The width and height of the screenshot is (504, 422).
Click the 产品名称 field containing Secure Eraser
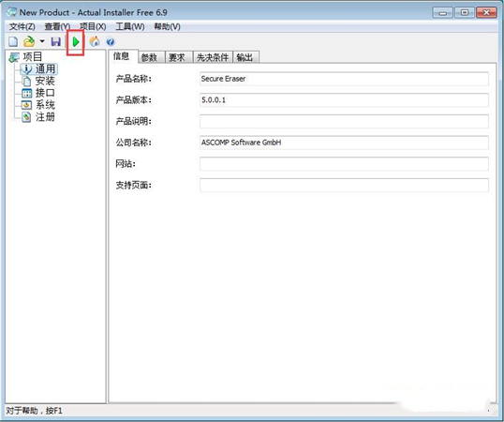344,79
